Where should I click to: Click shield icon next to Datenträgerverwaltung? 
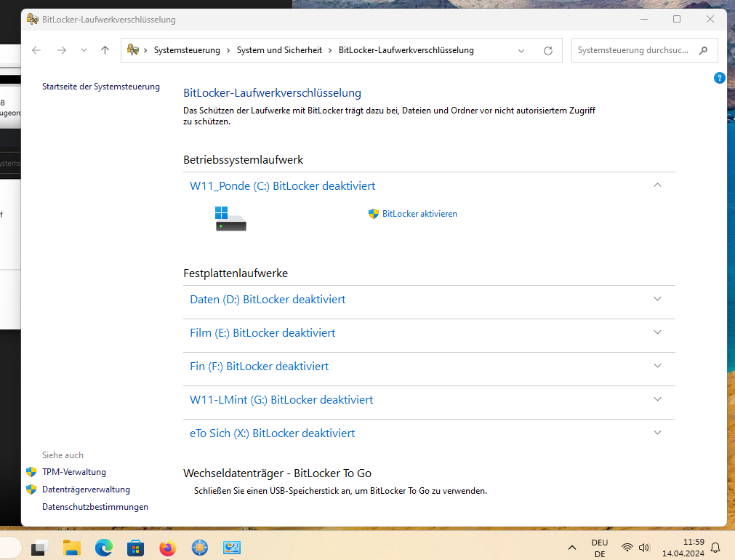(x=31, y=489)
